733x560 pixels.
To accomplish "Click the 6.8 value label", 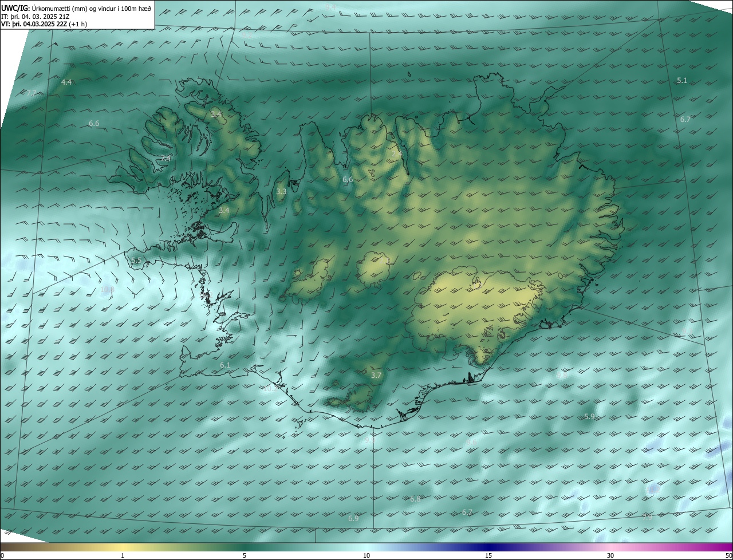I will pos(415,499).
